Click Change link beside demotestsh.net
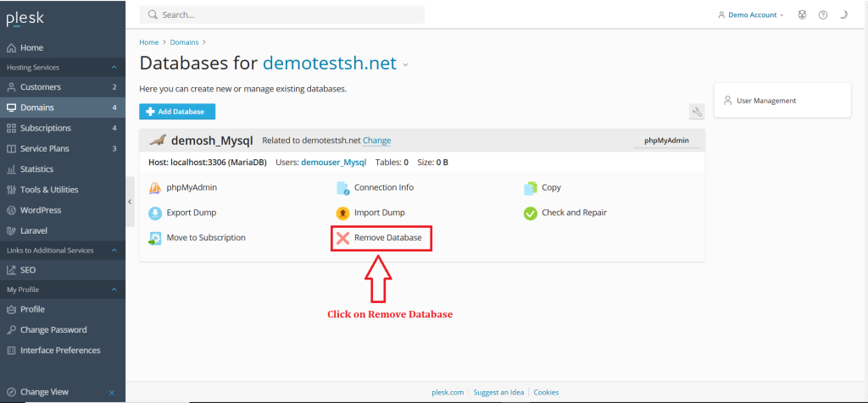The width and height of the screenshot is (868, 403). [x=377, y=141]
